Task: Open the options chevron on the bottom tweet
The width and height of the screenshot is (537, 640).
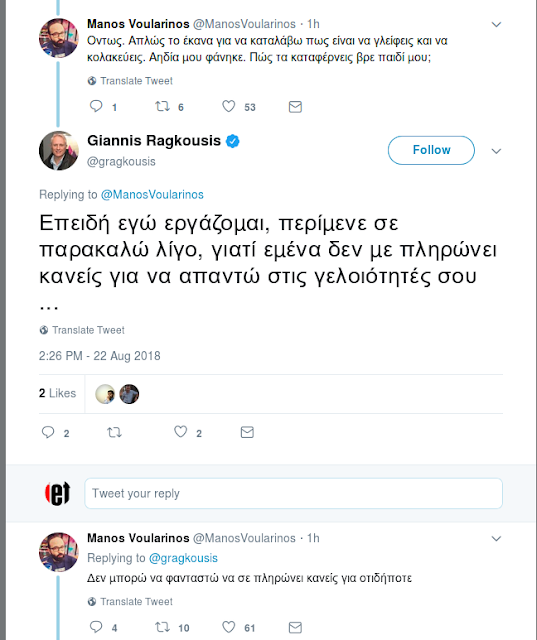Action: click(x=496, y=539)
